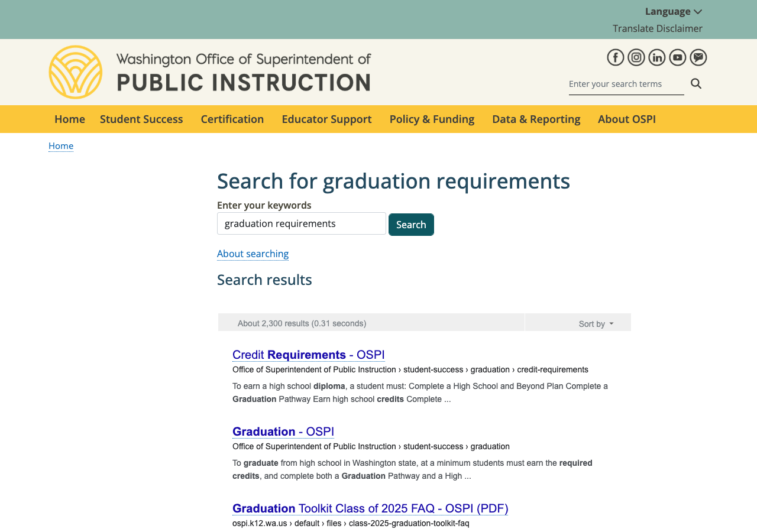Open the Data & Reporting menu
This screenshot has width=757, height=532.
click(x=536, y=119)
